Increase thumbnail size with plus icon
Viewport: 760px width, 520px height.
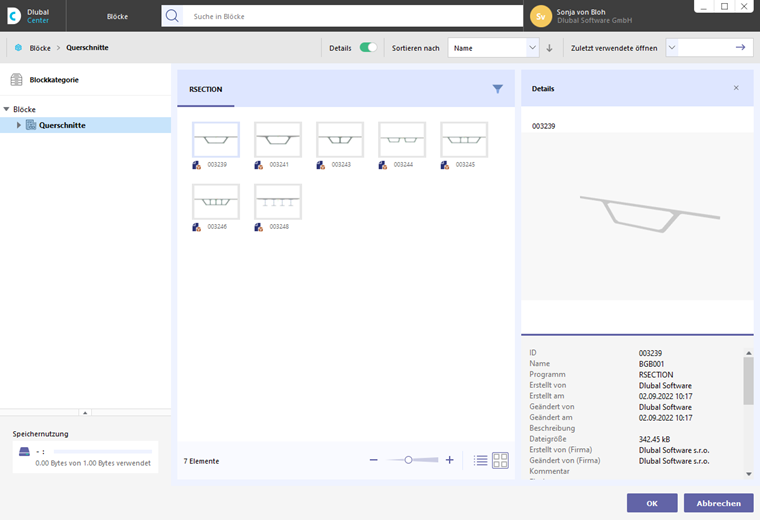(x=450, y=460)
